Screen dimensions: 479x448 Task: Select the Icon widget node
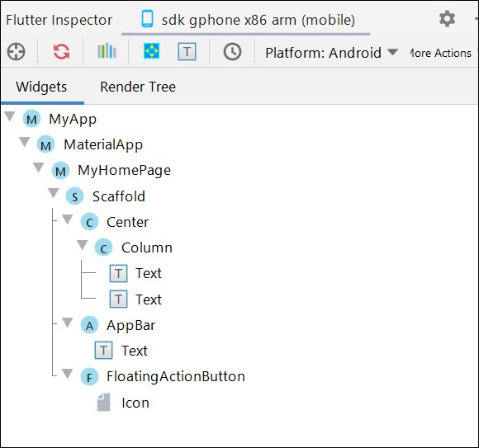pyautogui.click(x=135, y=403)
